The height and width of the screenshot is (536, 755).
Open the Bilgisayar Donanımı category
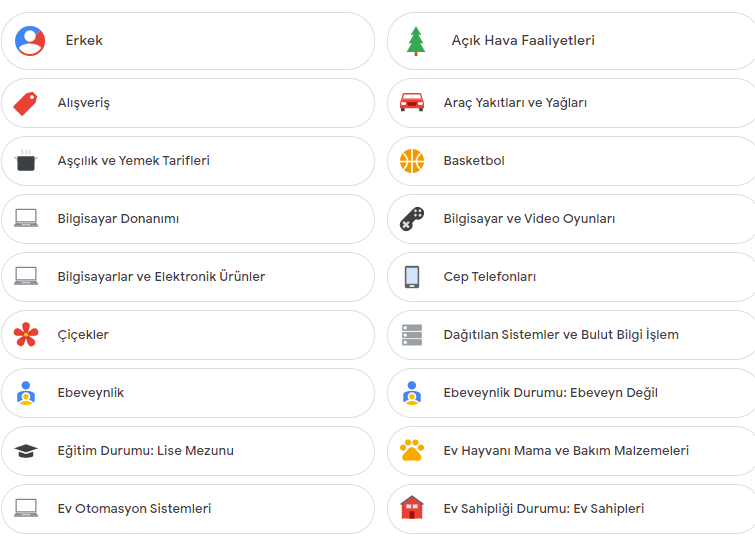click(x=118, y=219)
